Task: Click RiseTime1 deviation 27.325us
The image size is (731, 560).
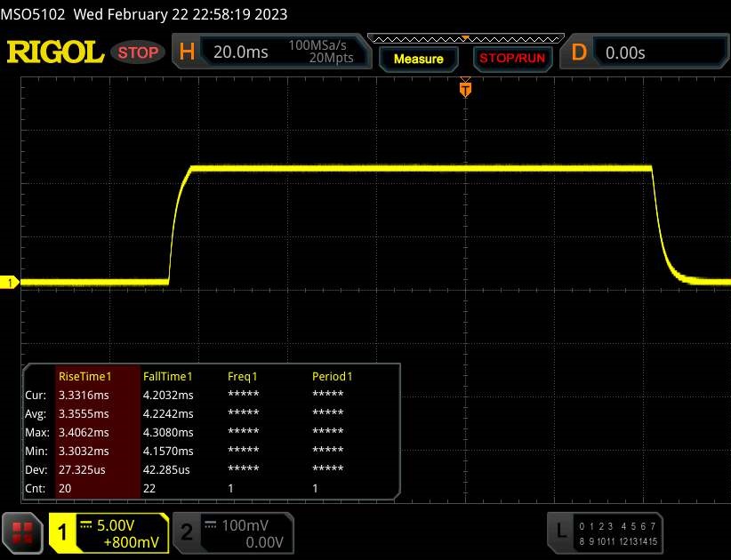Action: tap(82, 469)
